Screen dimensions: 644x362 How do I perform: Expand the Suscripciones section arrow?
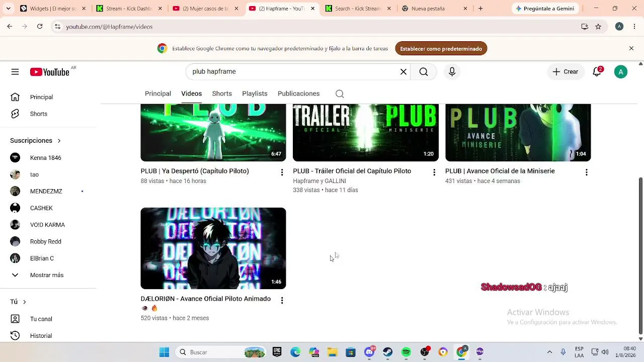(59, 141)
